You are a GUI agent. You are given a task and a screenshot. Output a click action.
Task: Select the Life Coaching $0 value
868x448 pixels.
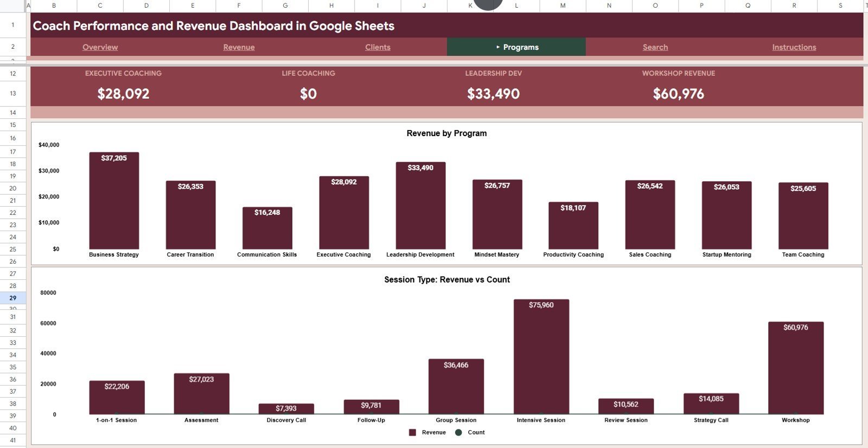click(308, 94)
